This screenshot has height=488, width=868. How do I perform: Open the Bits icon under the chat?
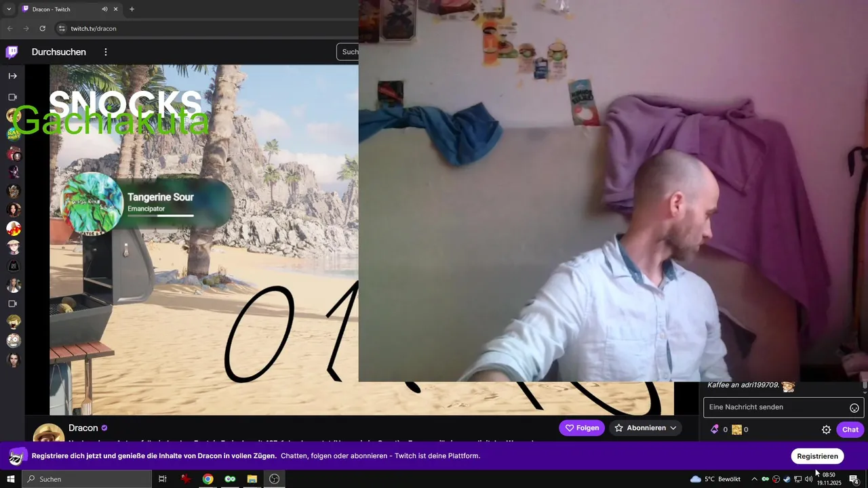(715, 429)
